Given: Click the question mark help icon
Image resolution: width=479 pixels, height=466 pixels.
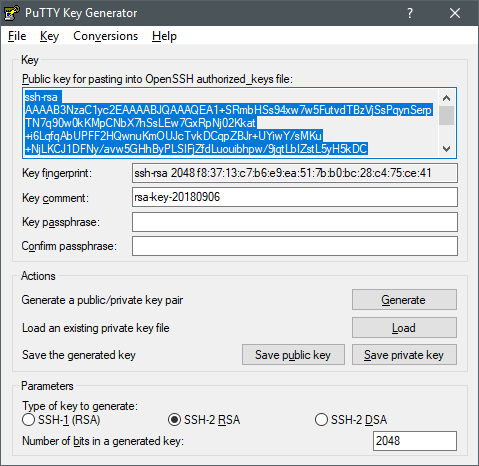Looking at the screenshot, I should [410, 13].
